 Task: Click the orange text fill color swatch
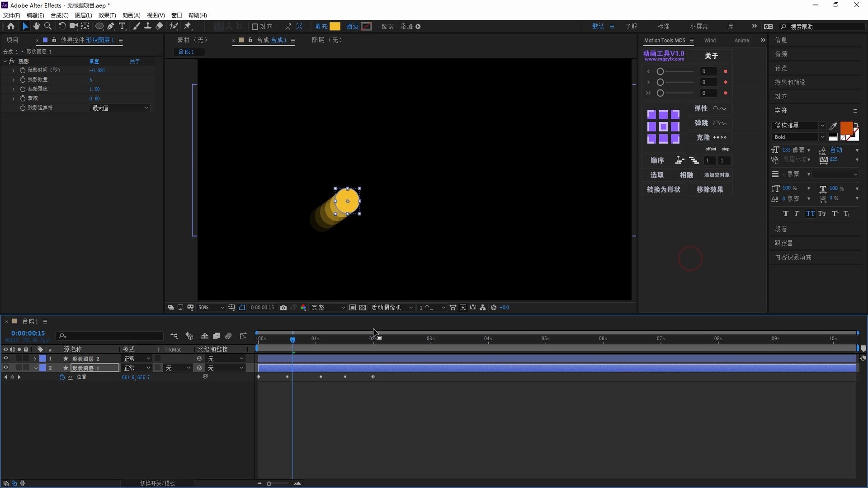pos(846,128)
